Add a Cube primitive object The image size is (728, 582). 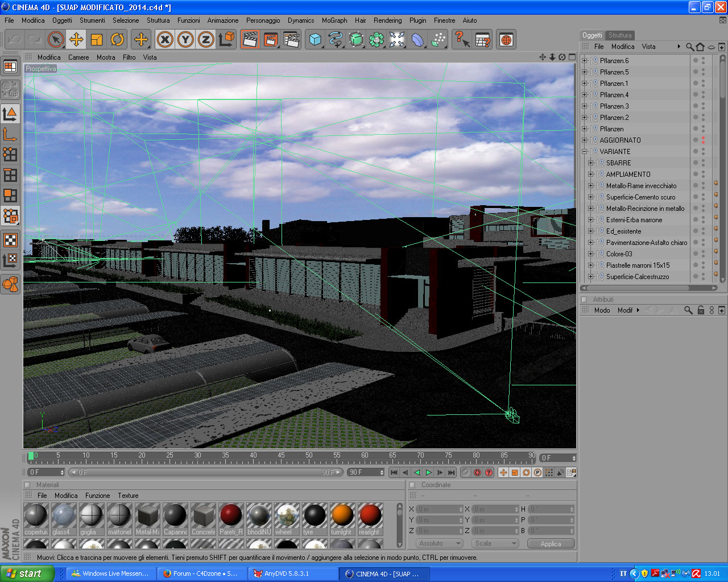coord(315,39)
